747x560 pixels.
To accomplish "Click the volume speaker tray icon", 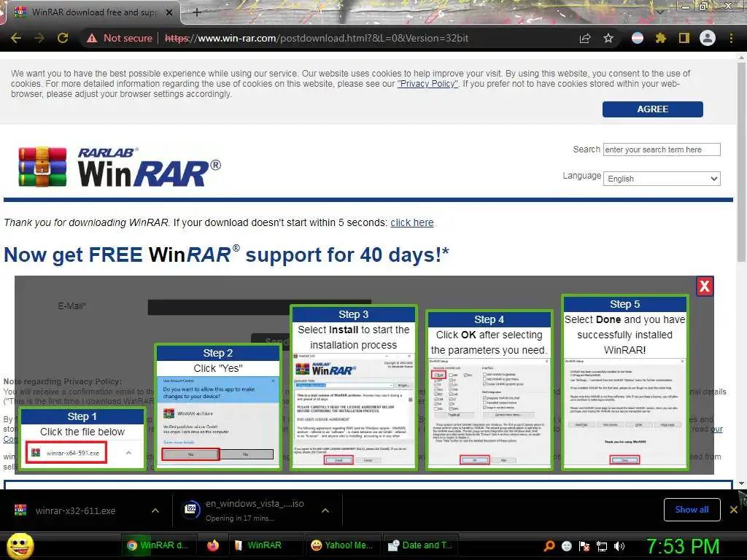I will (619, 546).
